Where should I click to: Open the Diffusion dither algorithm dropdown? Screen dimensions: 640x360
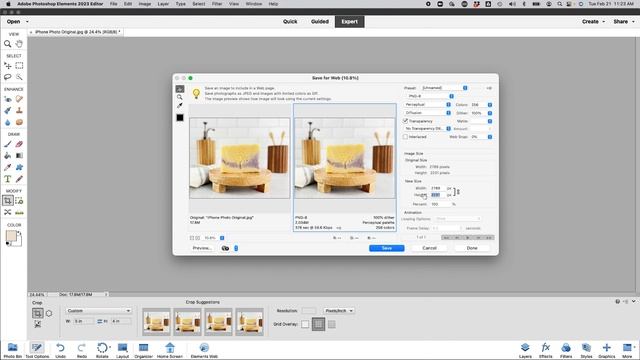pyautogui.click(x=427, y=113)
